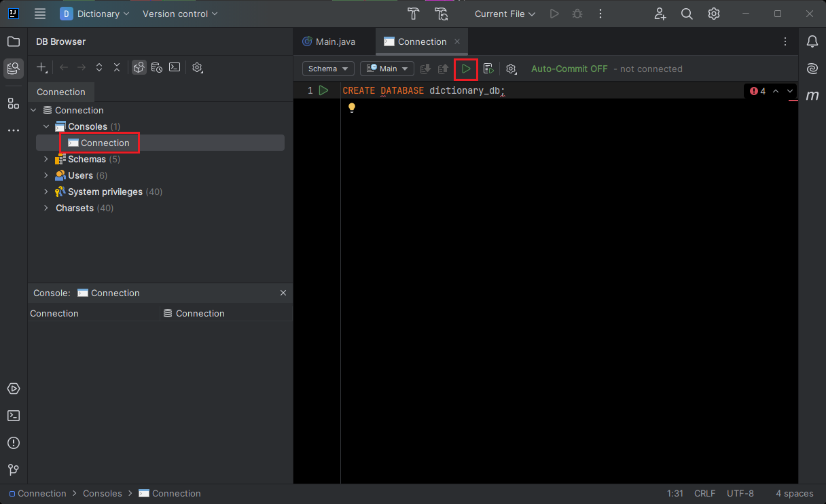Collapse all tree nodes using the collapse icon

tap(116, 67)
